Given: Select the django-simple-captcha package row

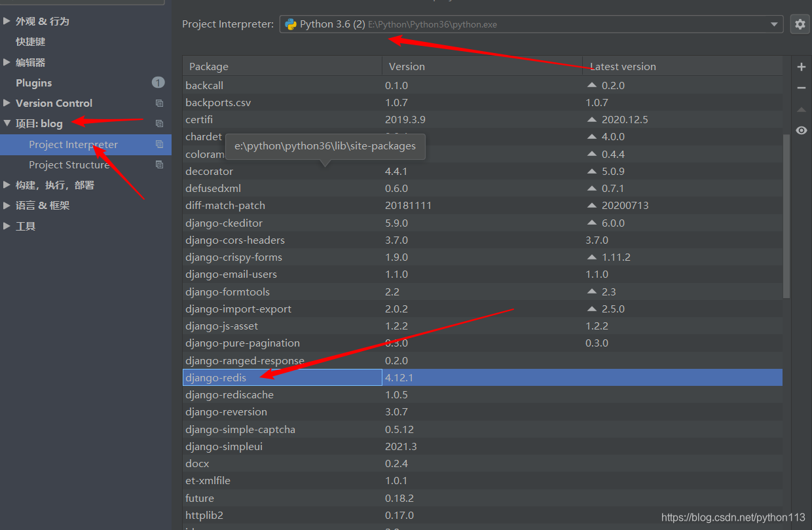Looking at the screenshot, I should tap(483, 429).
